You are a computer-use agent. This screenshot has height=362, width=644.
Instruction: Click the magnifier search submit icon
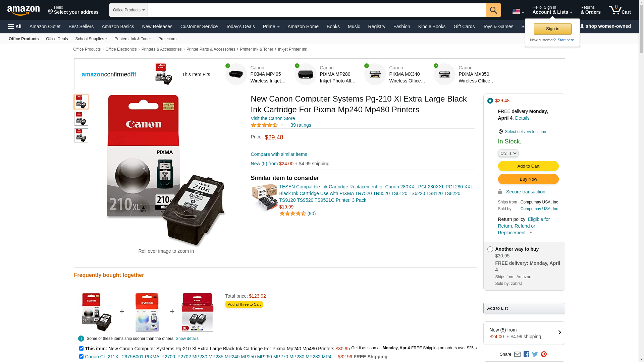(x=493, y=10)
